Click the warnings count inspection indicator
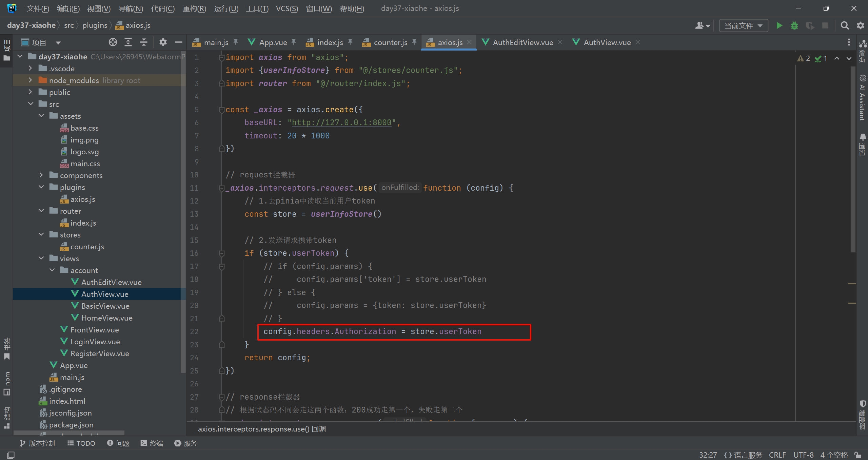This screenshot has height=460, width=868. [803, 58]
